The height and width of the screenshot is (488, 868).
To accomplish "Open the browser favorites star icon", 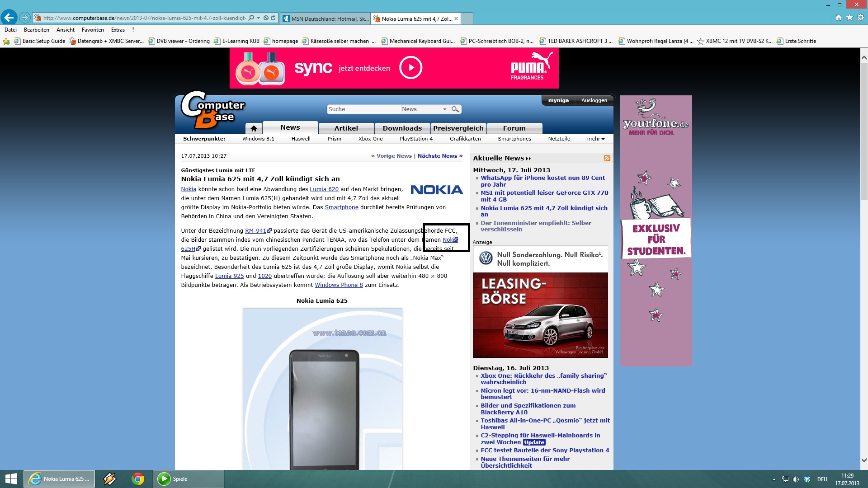I will 849,18.
